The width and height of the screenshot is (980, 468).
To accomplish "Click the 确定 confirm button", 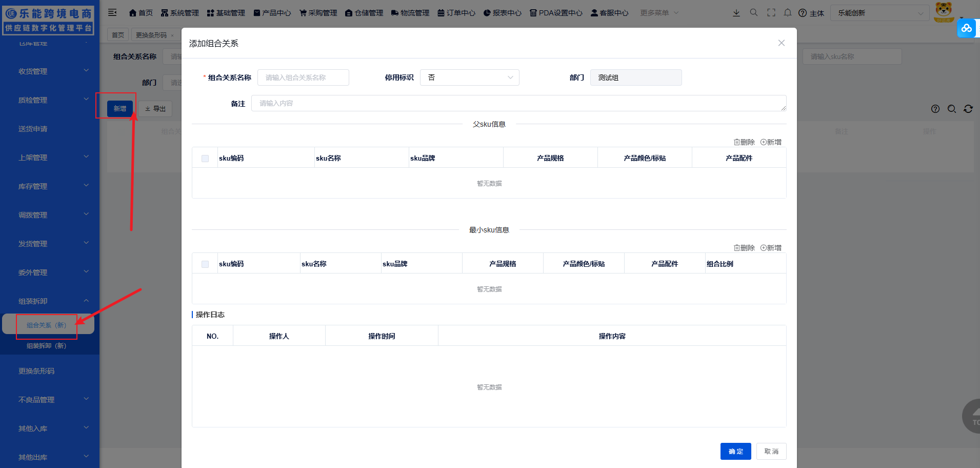I will pyautogui.click(x=735, y=451).
